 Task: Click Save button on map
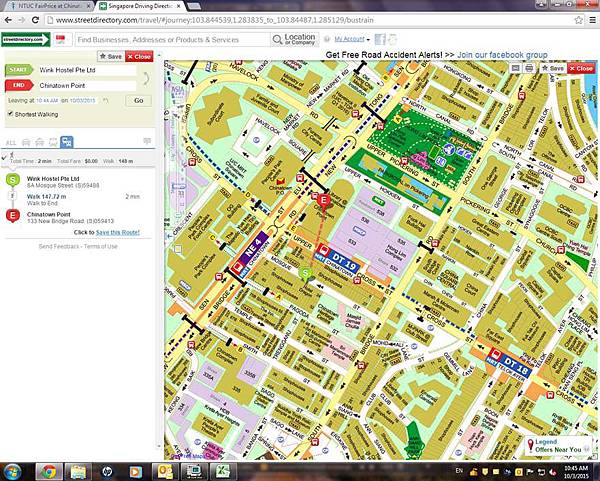click(553, 68)
